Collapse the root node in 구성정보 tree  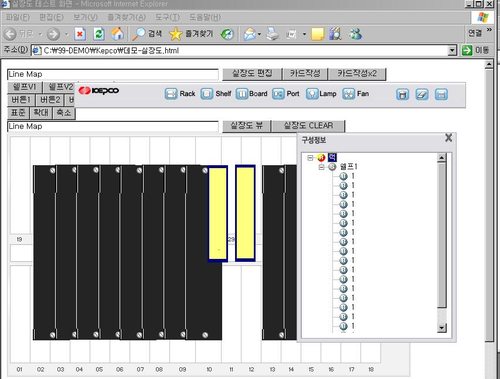pos(310,158)
